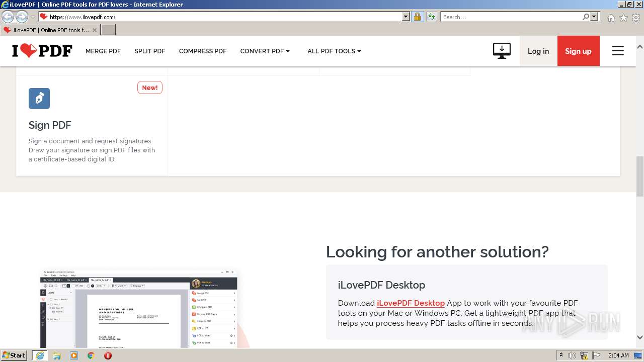Screen dimensions: 644x362
Task: Click the red Opera taskbar icon
Action: click(x=108, y=355)
